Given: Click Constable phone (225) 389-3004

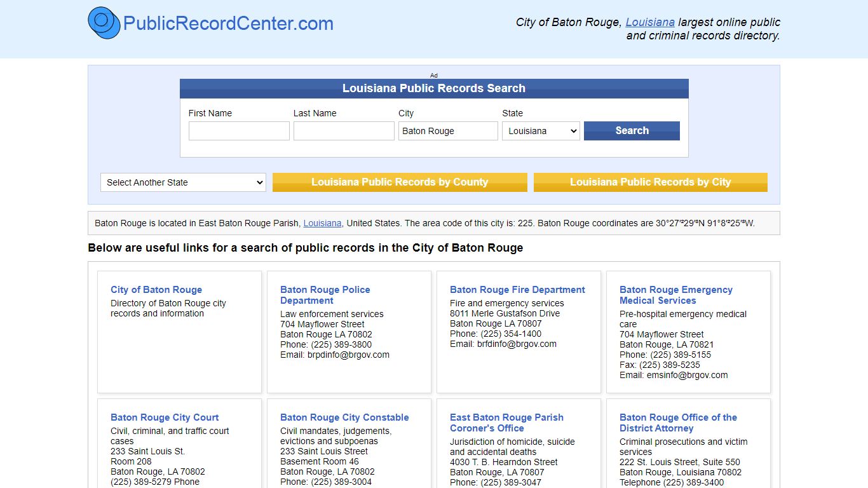Looking at the screenshot, I should click(x=341, y=482).
